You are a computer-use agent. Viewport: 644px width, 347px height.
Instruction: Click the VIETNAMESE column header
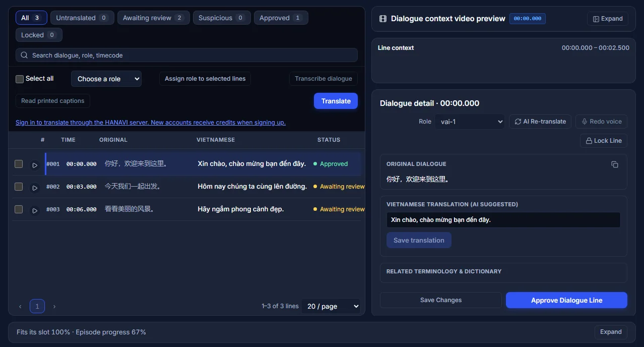coord(216,140)
